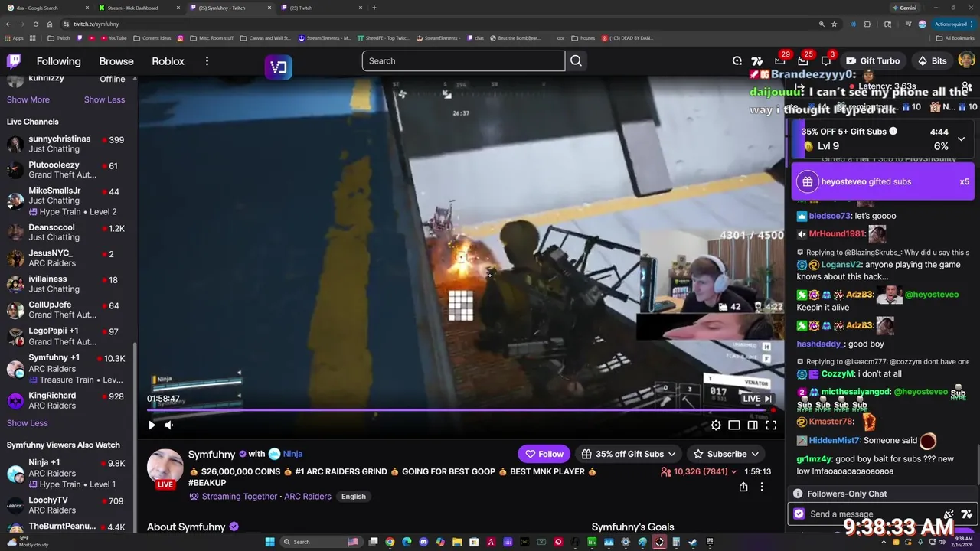This screenshot has width=980, height=551.
Task: Click the Followers-Only Chat info icon
Action: 798,494
